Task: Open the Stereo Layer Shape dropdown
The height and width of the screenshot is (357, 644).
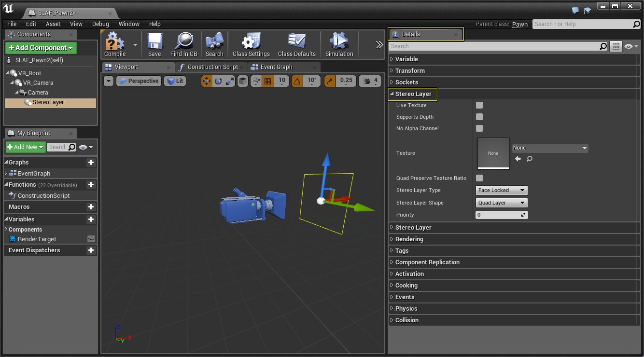Action: [501, 203]
